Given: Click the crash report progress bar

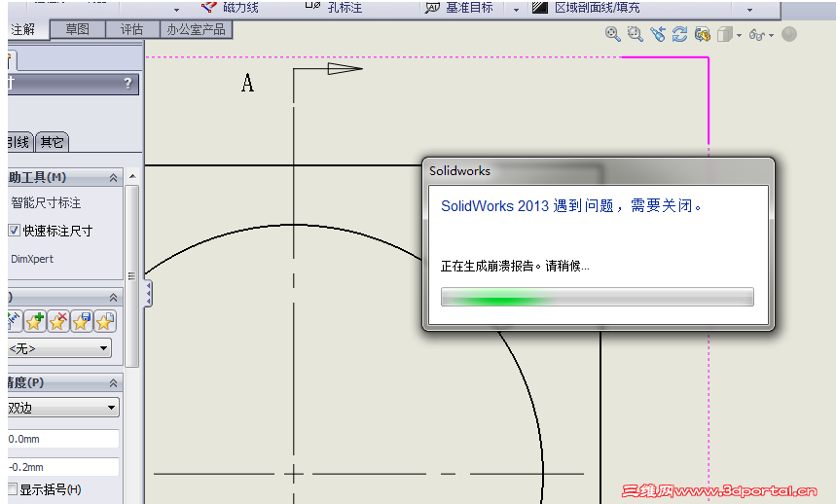Looking at the screenshot, I should coord(598,297).
